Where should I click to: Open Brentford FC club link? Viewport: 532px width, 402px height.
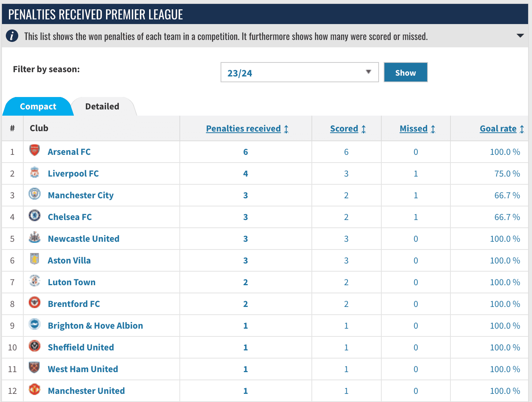74,304
